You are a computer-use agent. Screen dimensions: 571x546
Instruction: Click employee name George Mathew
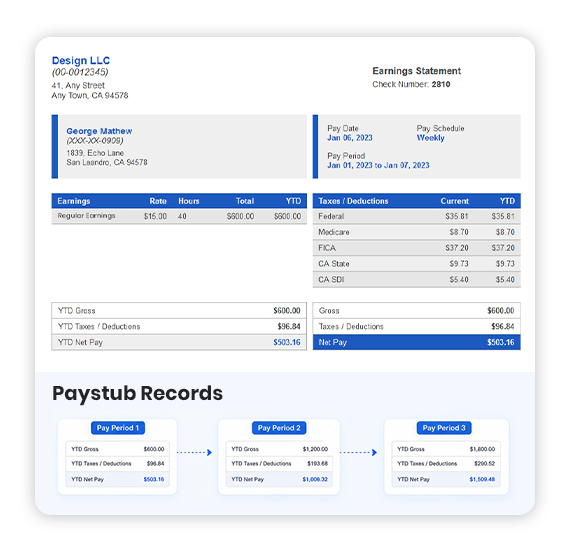click(x=99, y=131)
